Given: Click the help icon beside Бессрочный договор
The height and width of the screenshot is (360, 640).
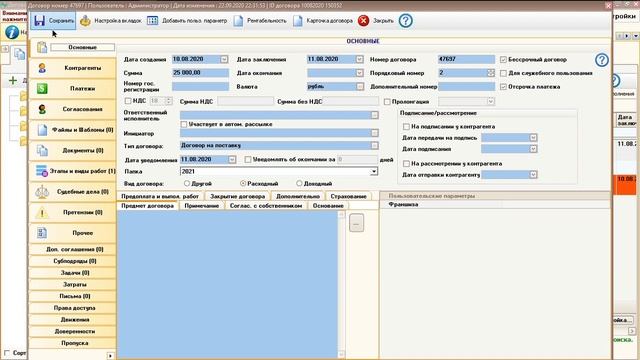Looking at the screenshot, I should tap(602, 60).
